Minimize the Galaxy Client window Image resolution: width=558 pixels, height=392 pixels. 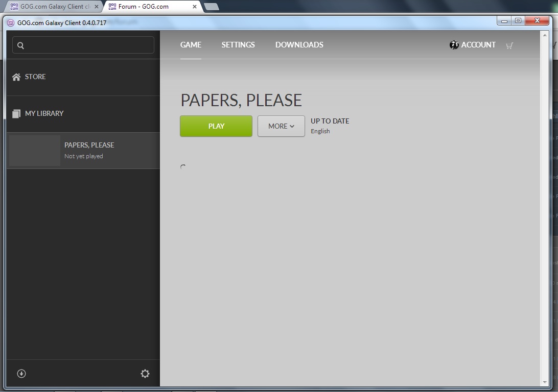pyautogui.click(x=504, y=21)
